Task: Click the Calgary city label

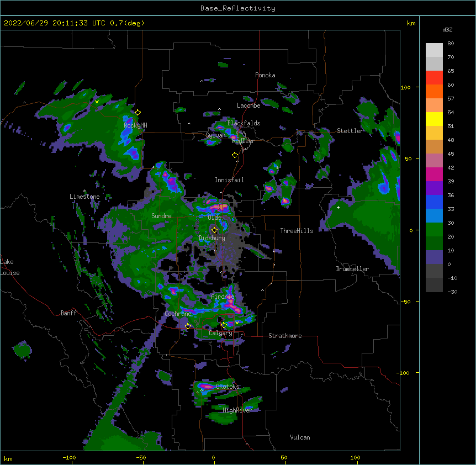Action: pos(220,333)
